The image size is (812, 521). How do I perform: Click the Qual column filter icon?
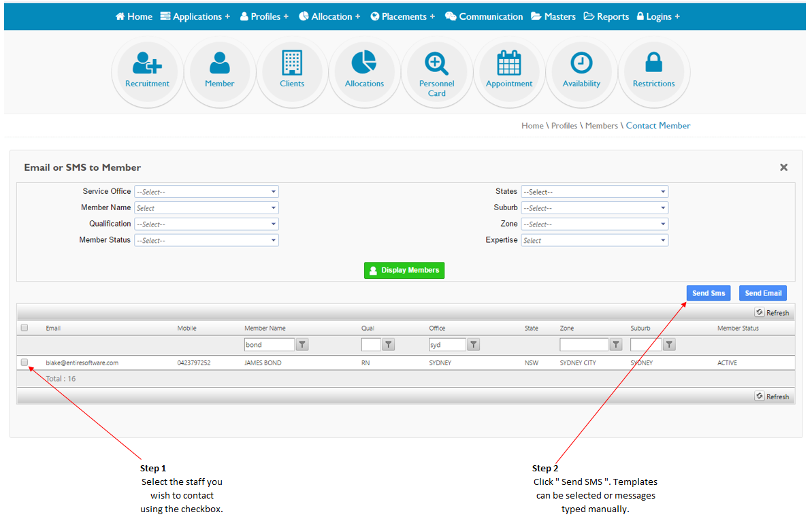point(389,345)
